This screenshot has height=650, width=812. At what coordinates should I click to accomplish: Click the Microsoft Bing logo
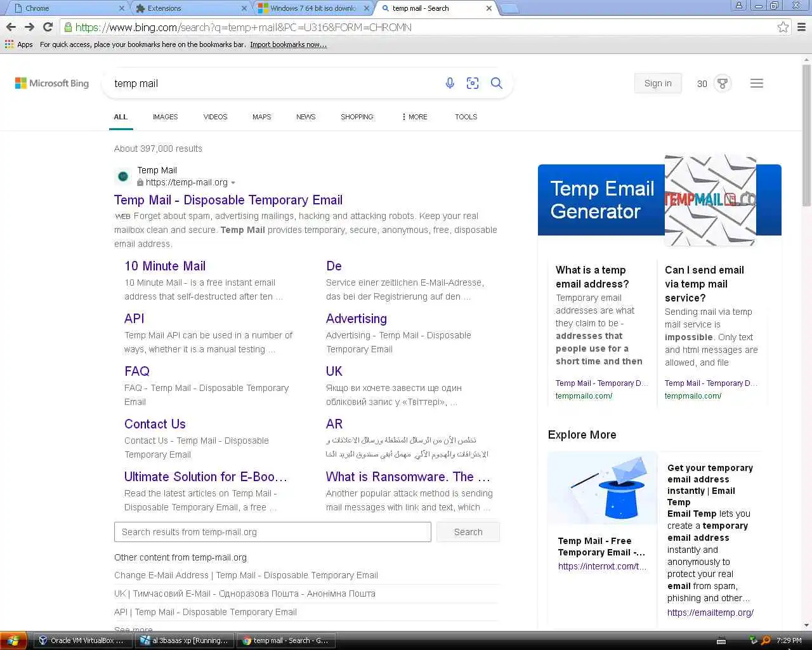coord(52,83)
